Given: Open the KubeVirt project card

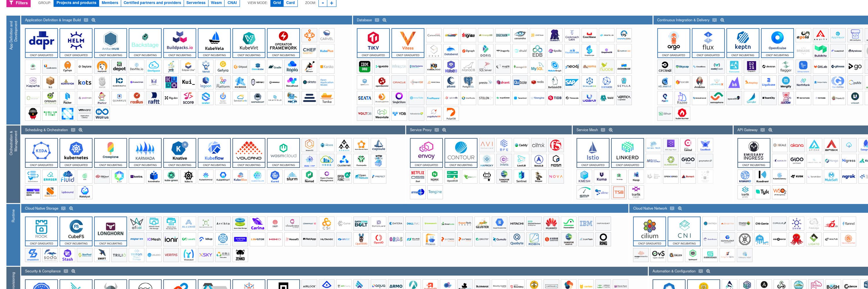Looking at the screenshot, I should pyautogui.click(x=249, y=43).
